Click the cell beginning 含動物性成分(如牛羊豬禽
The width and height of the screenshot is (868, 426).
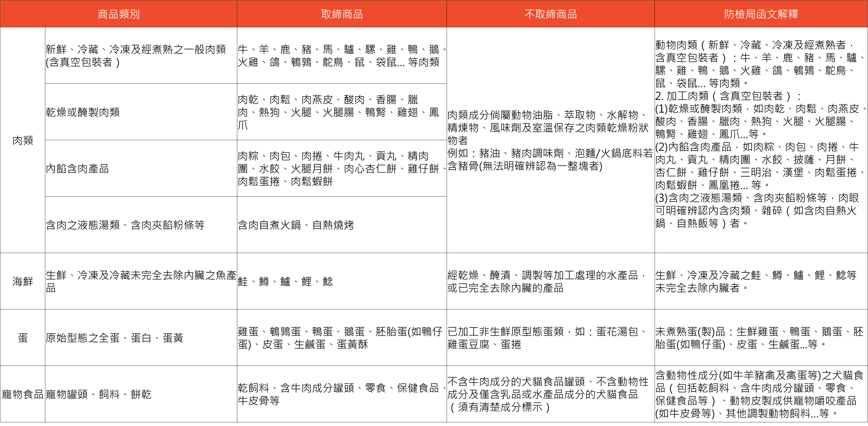coord(761,394)
